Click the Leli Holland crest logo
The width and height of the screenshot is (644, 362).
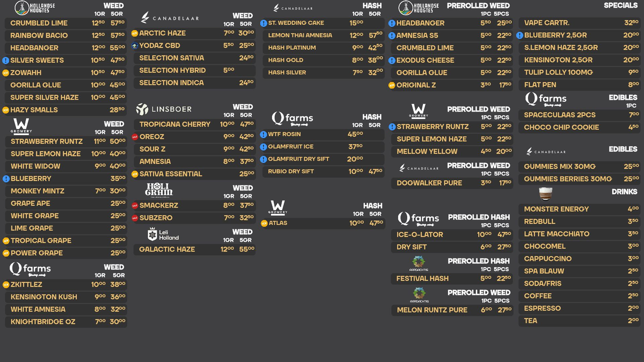pyautogui.click(x=164, y=234)
